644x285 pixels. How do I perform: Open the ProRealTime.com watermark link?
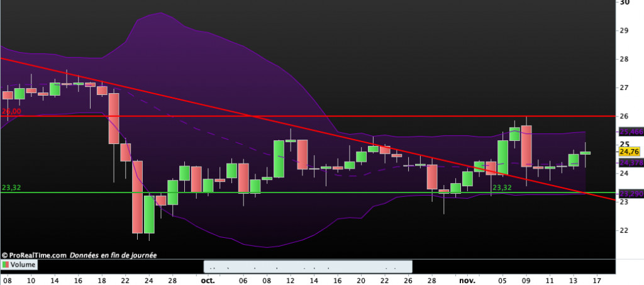[34, 255]
